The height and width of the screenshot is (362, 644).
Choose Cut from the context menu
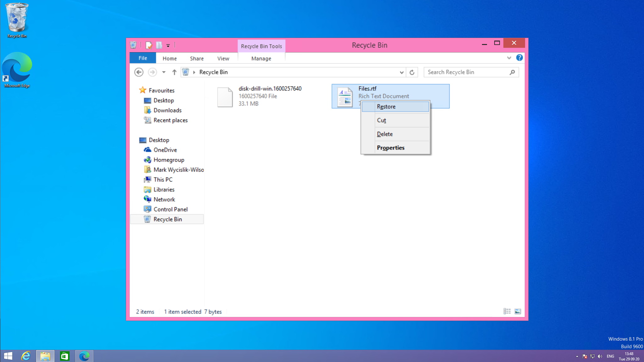pos(395,120)
